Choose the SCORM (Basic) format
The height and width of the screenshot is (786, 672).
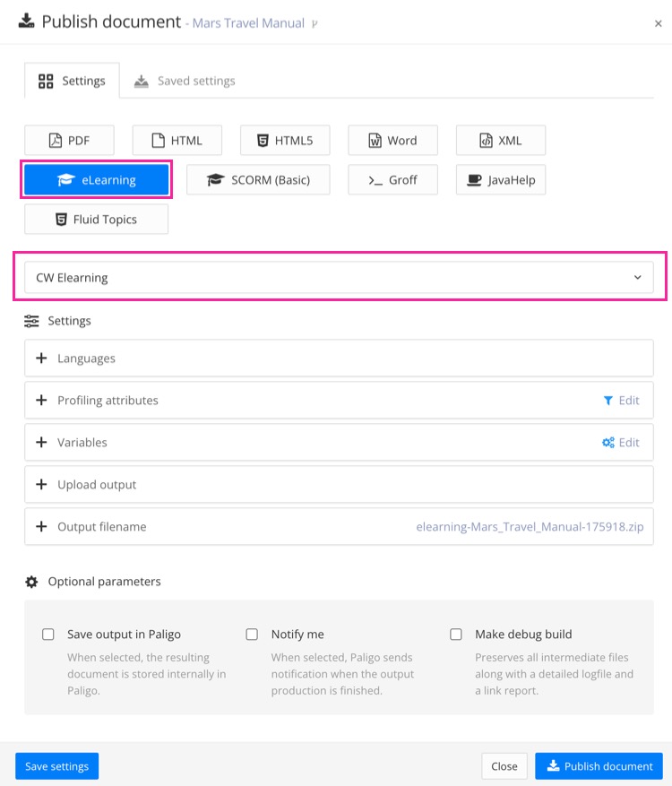(x=258, y=179)
